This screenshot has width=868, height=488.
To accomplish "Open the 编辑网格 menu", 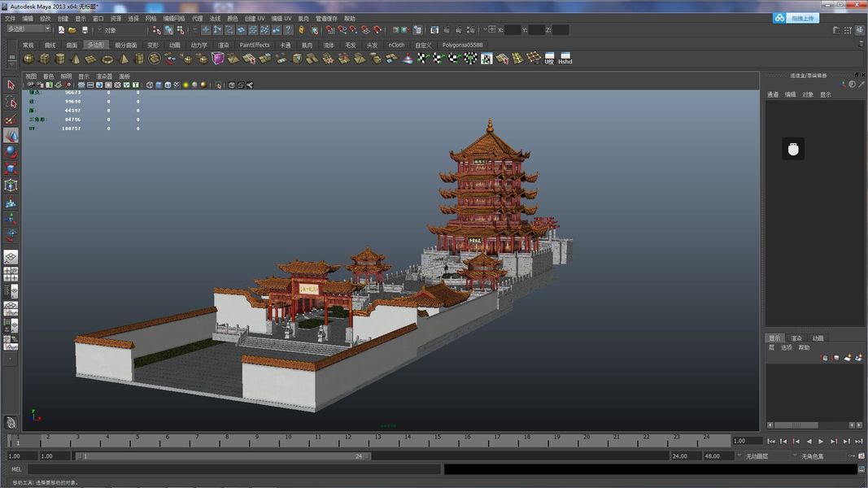I will click(174, 18).
